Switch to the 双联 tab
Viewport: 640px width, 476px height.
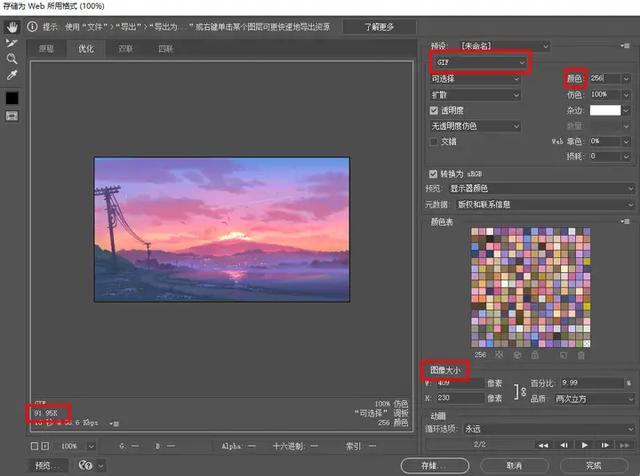click(126, 49)
